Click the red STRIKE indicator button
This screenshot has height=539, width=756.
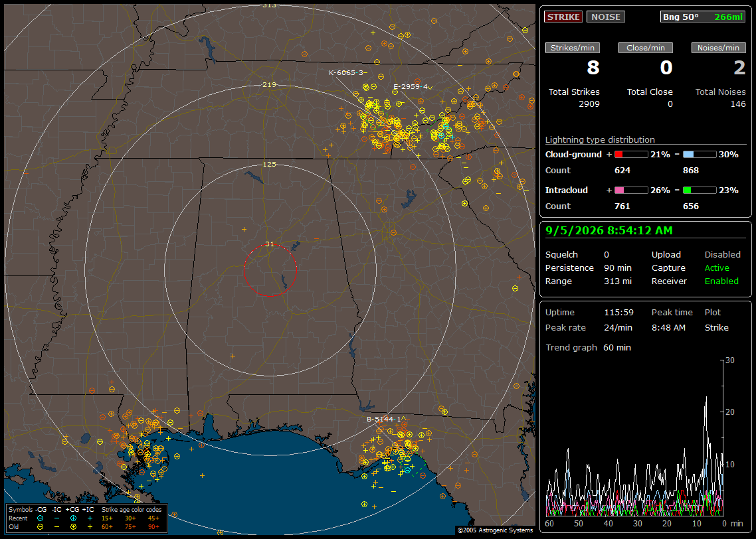tap(563, 17)
